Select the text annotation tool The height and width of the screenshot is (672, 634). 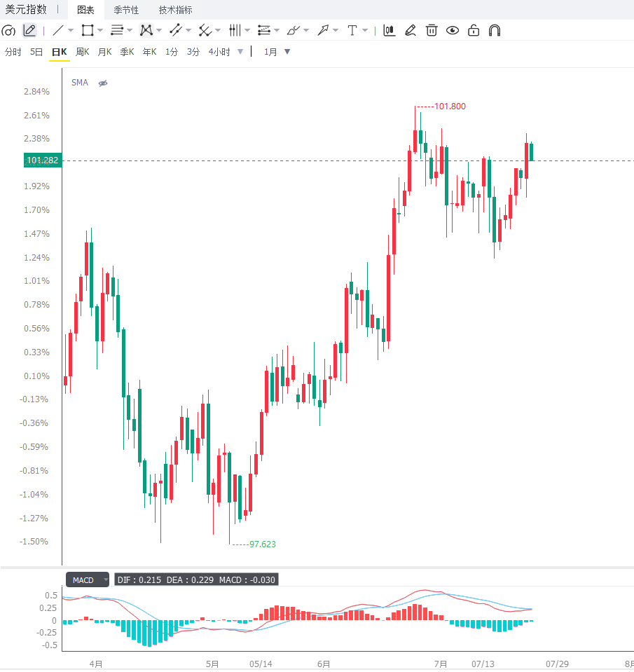[x=352, y=30]
